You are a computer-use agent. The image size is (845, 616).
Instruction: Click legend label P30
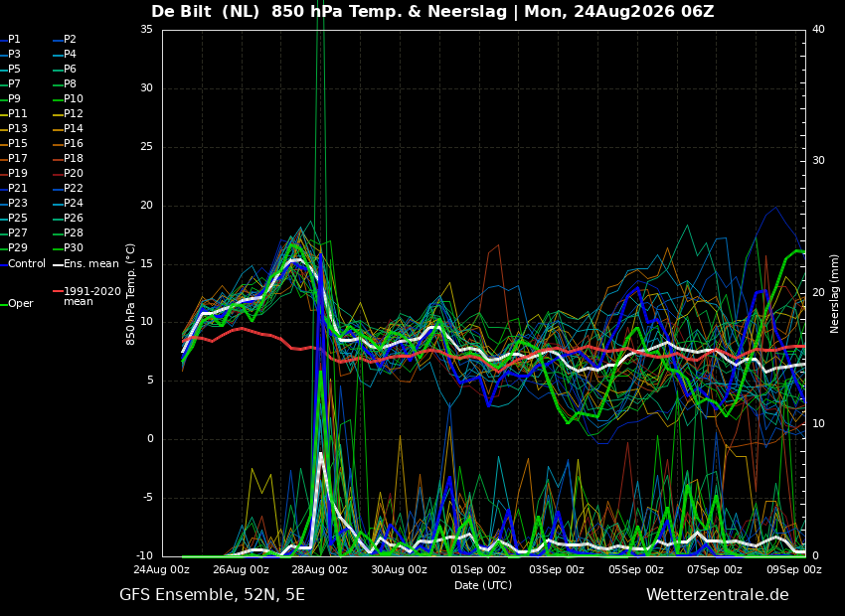[74, 247]
